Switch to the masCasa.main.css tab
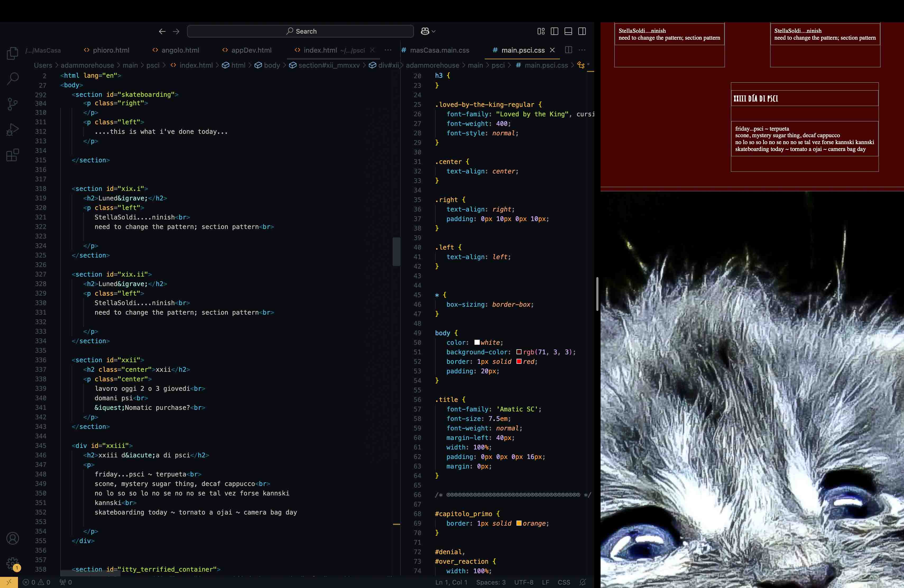This screenshot has width=904, height=588. pyautogui.click(x=440, y=50)
